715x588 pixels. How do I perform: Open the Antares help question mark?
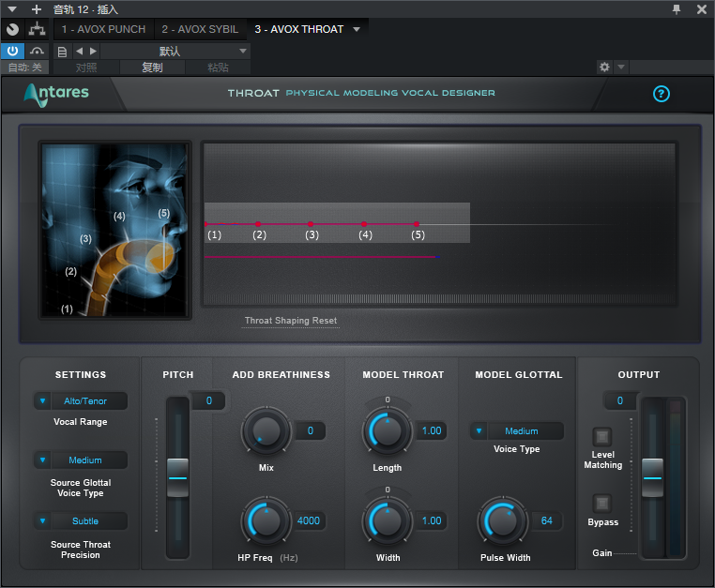(x=661, y=94)
